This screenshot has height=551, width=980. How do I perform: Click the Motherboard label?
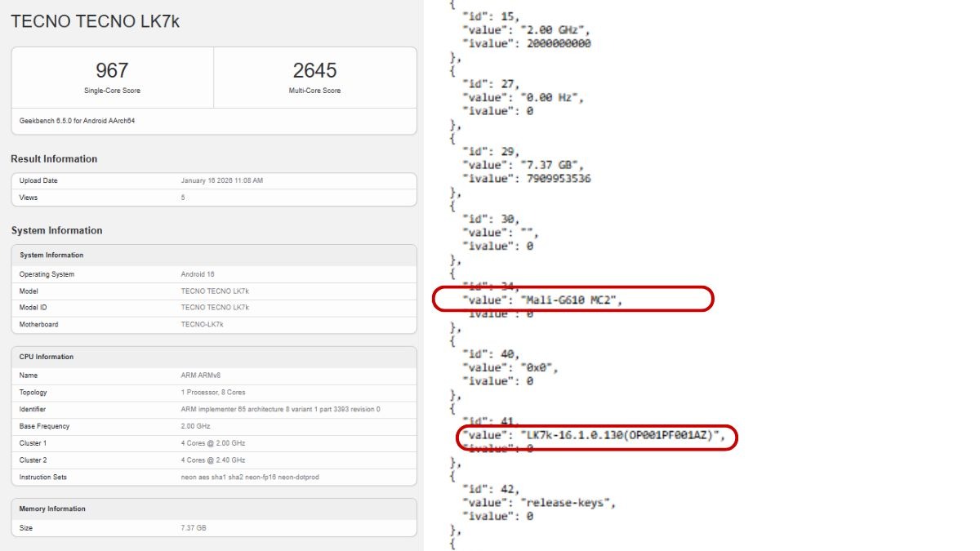[38, 324]
